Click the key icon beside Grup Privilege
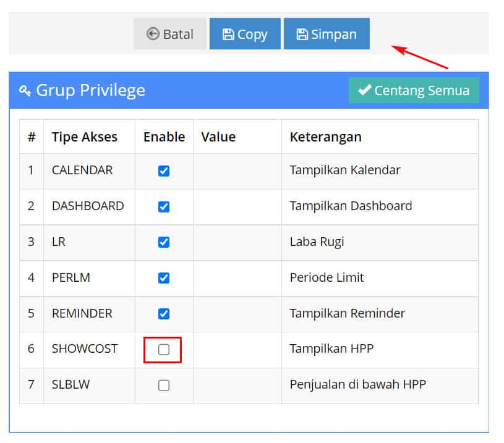Viewport: 504px width, 443px height. click(25, 91)
